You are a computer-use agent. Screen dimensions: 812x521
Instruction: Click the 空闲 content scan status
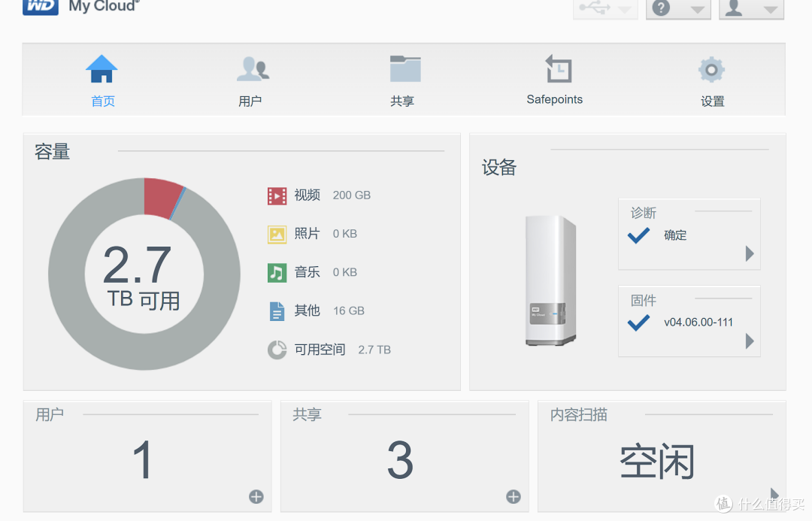[657, 461]
